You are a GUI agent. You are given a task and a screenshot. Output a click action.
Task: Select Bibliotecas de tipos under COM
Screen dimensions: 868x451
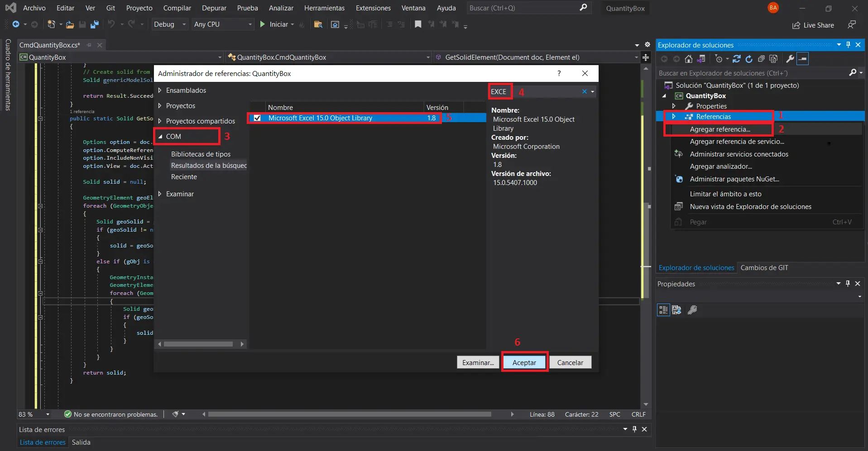click(x=201, y=154)
